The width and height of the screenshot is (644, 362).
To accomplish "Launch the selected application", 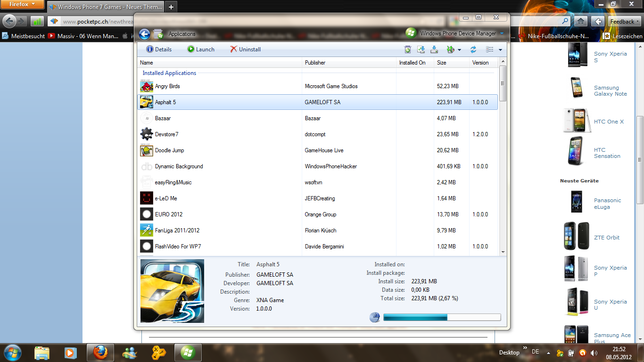I will (201, 49).
